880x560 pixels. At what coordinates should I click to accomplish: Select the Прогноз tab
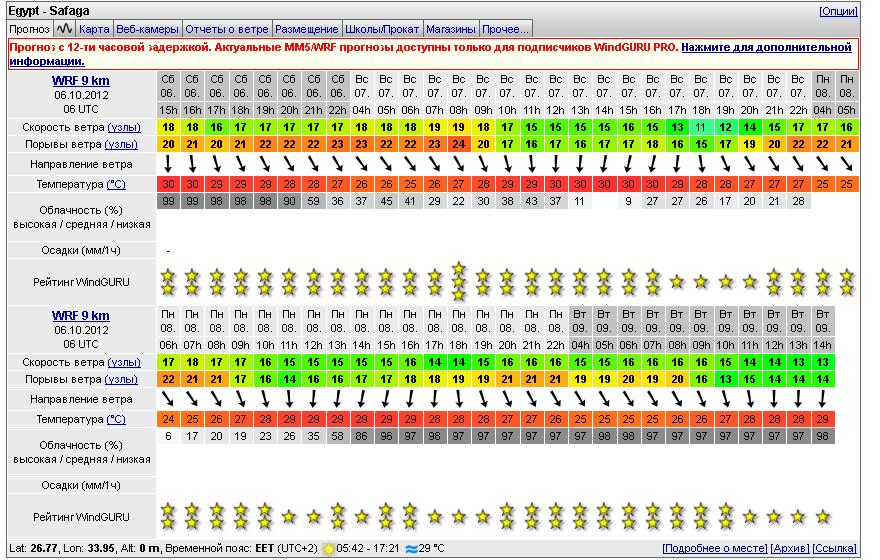pos(30,29)
